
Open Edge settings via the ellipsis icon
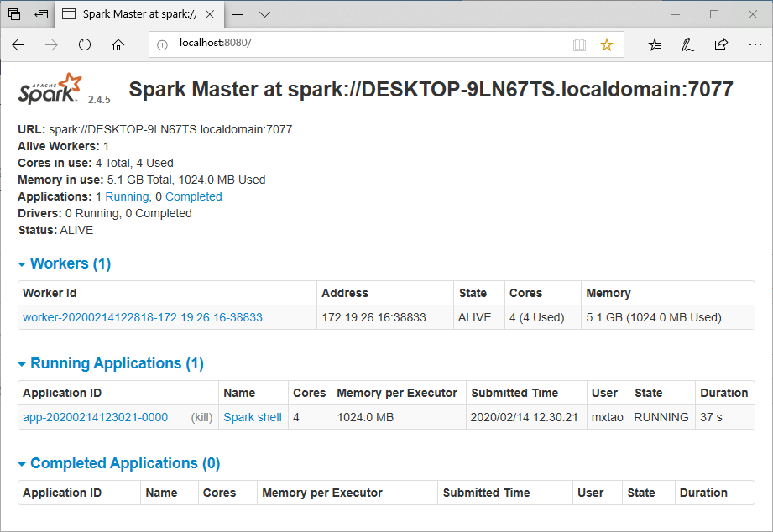755,44
